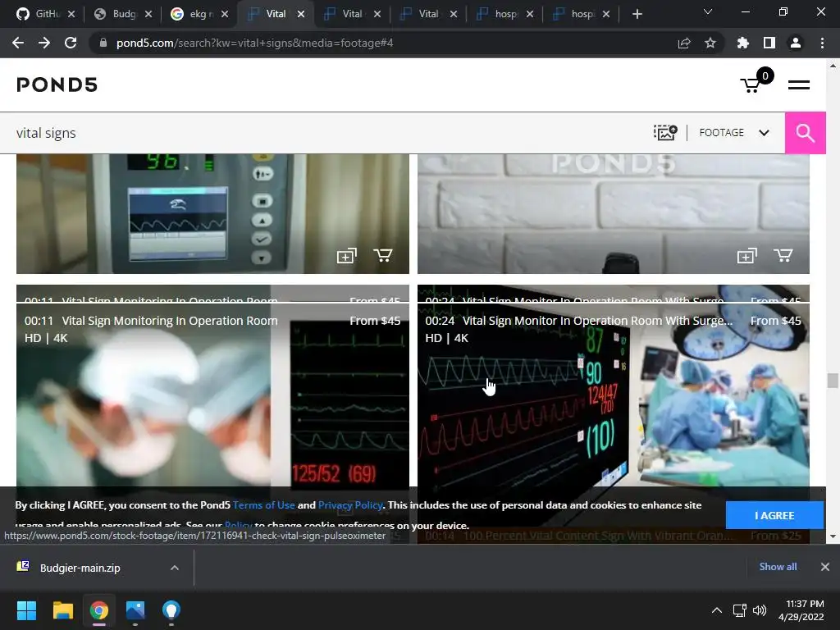Image resolution: width=840 pixels, height=630 pixels.
Task: Close the active Vital tab
Action: tap(301, 14)
